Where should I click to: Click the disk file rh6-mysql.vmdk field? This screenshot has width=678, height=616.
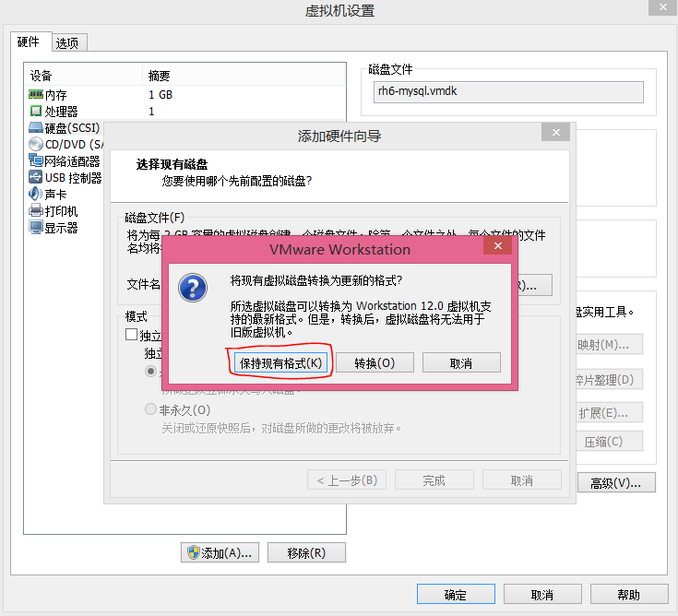(x=508, y=91)
